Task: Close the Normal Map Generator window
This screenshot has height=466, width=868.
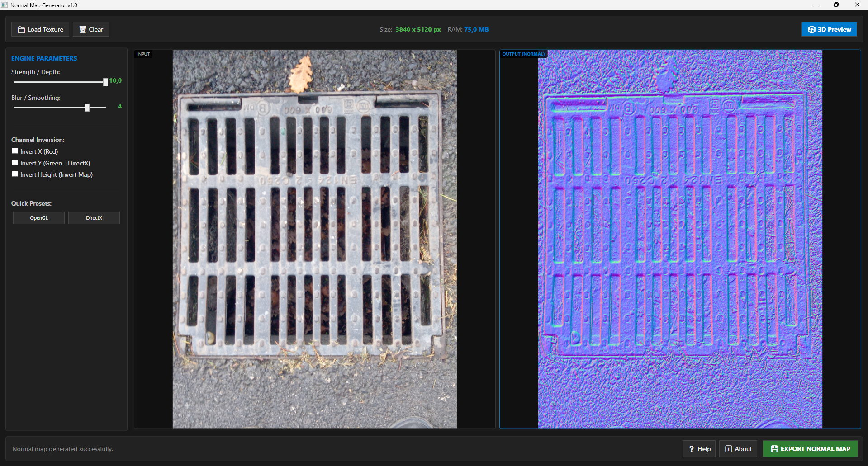Action: click(857, 5)
